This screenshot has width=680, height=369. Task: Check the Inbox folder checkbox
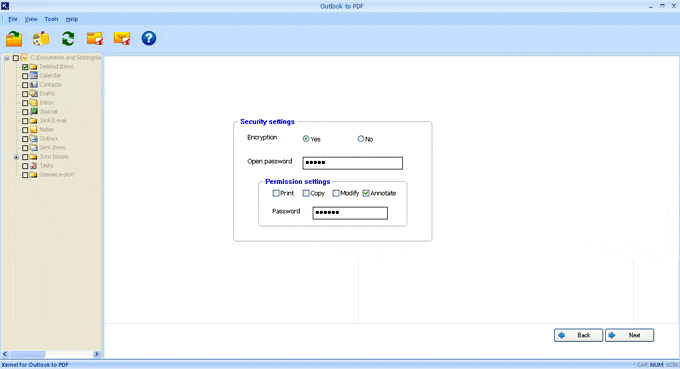coord(25,103)
